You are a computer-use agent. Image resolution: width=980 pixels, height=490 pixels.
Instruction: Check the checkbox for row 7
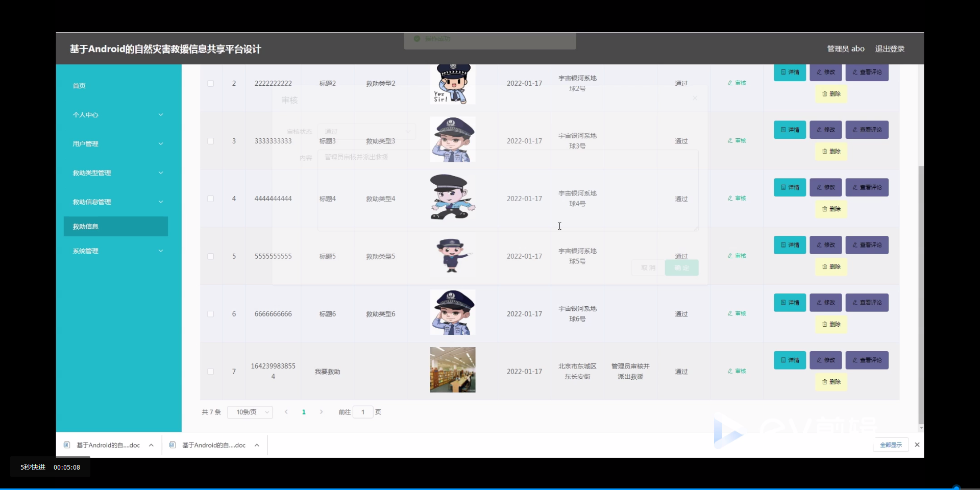click(x=211, y=372)
